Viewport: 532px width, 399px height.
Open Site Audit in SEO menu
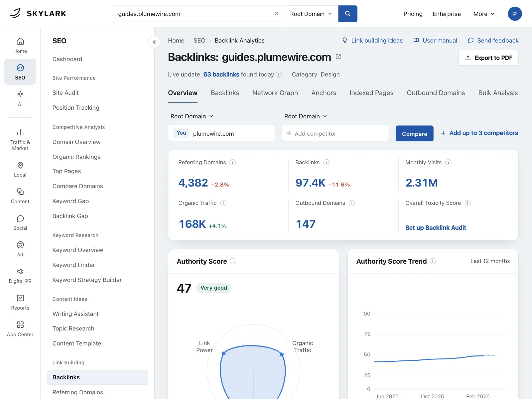[66, 93]
